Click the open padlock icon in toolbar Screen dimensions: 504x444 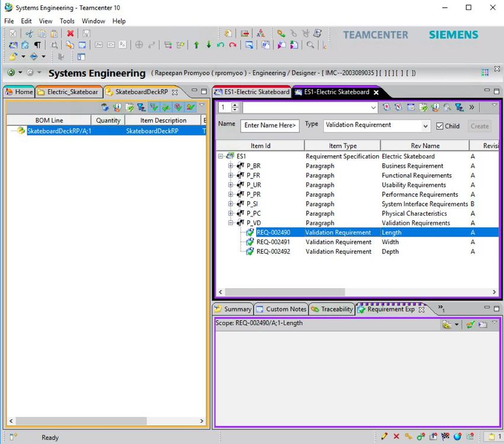click(x=13, y=57)
